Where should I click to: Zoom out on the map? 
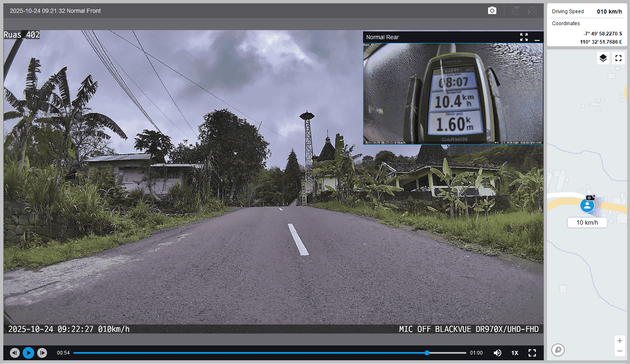coord(619,351)
